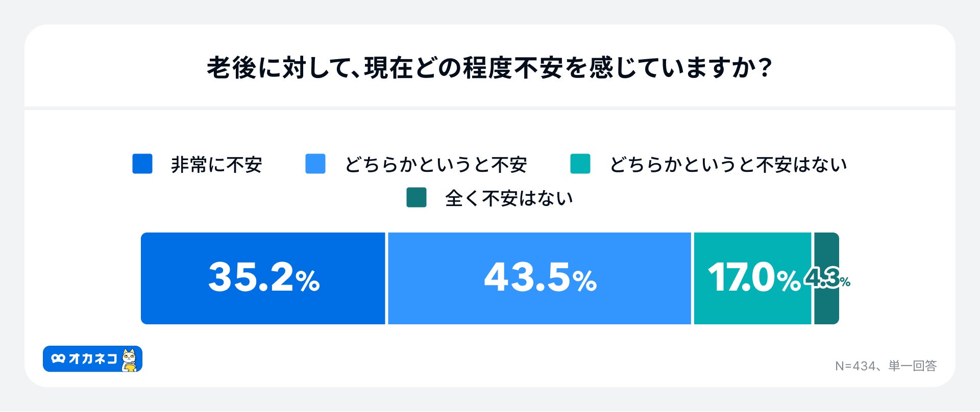Click the dark teal 全く不安はない legend swatch

click(416, 198)
